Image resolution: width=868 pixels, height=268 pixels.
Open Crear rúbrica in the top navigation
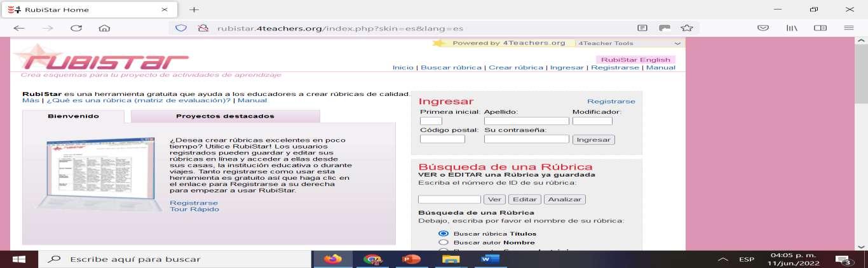[x=516, y=67]
